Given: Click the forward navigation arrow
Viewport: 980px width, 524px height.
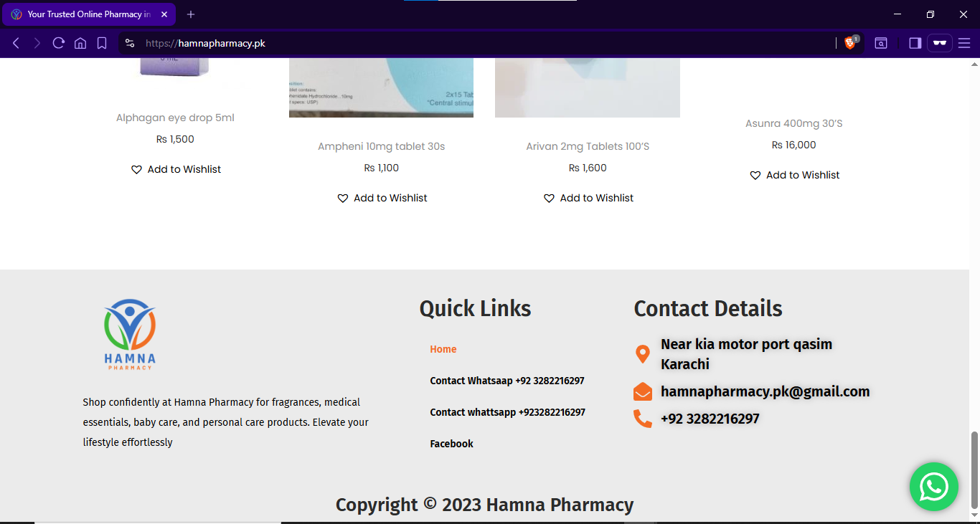Looking at the screenshot, I should 37,43.
